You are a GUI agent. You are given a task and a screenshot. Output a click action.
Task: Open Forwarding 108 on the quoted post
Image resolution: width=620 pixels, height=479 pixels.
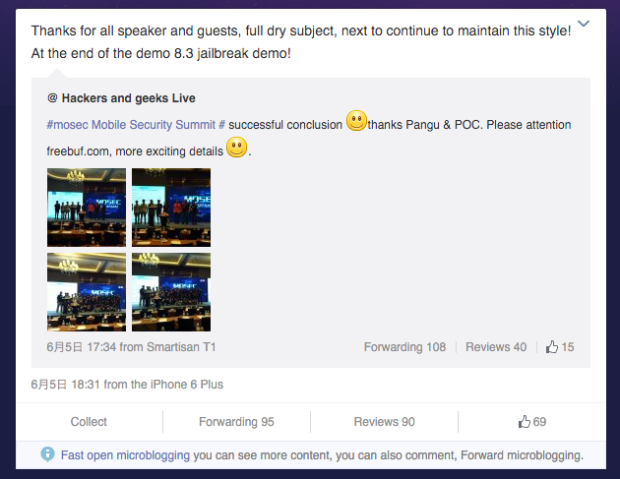(405, 347)
